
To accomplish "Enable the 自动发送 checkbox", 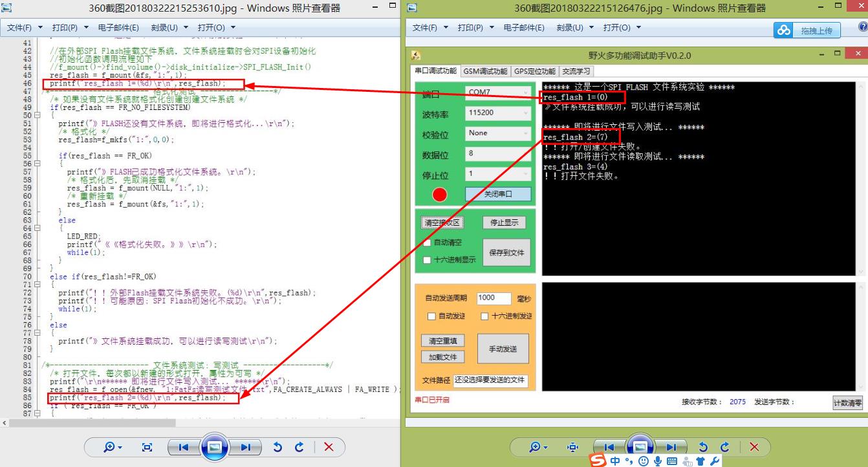I will tap(430, 315).
